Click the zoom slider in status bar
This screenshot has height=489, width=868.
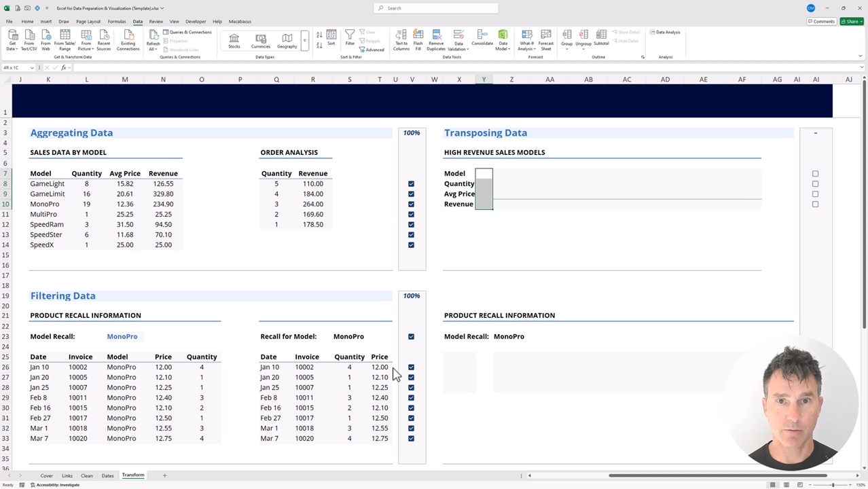click(833, 485)
